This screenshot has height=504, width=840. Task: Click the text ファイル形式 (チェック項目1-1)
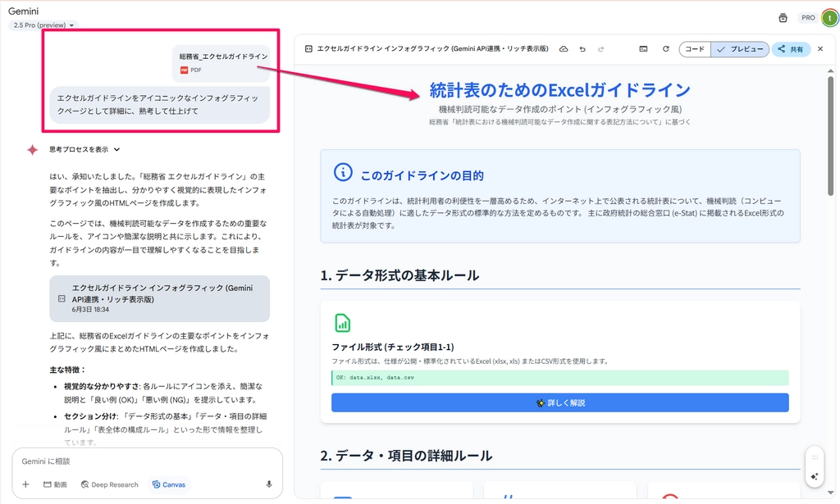tap(393, 347)
